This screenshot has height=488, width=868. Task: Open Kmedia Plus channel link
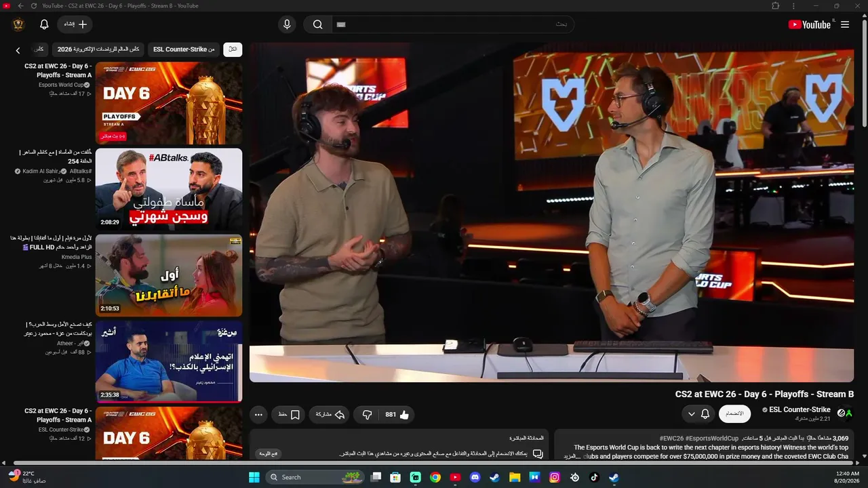click(x=76, y=258)
